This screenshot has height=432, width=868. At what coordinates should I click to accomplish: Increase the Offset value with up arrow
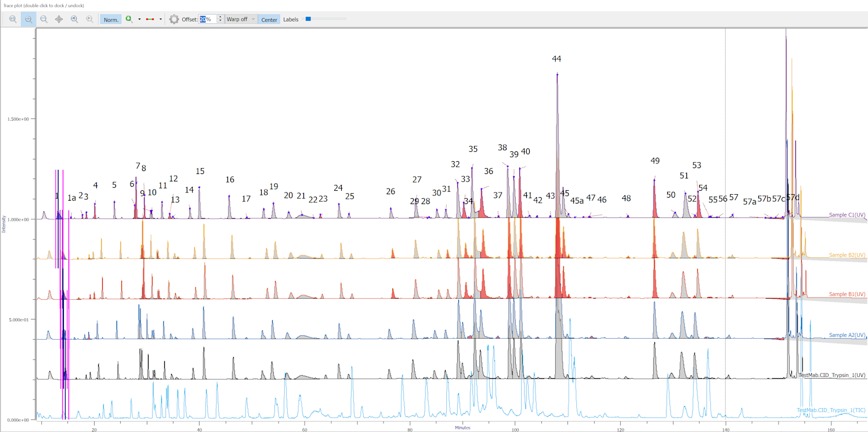click(220, 17)
